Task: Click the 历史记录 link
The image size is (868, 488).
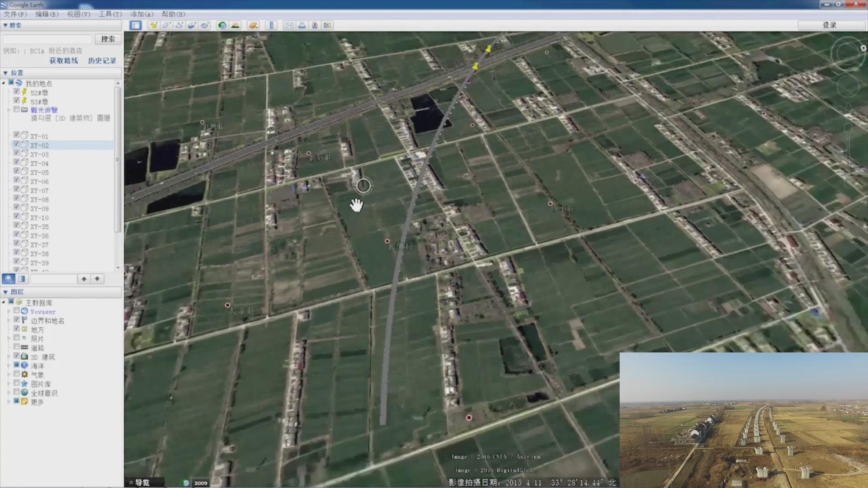Action: pos(102,61)
